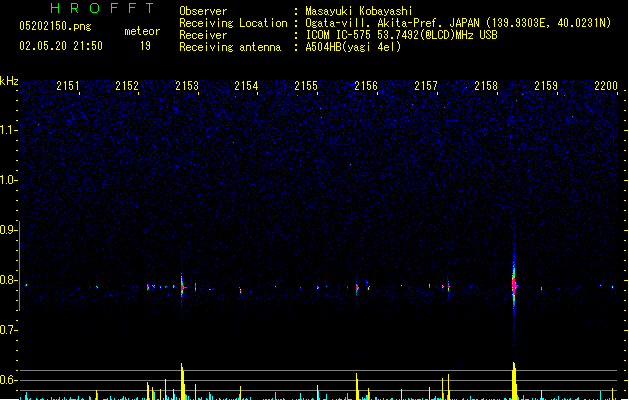Click the 1.0 kHz axis label
Image resolution: width=629 pixels, height=400 pixels.
tap(8, 180)
